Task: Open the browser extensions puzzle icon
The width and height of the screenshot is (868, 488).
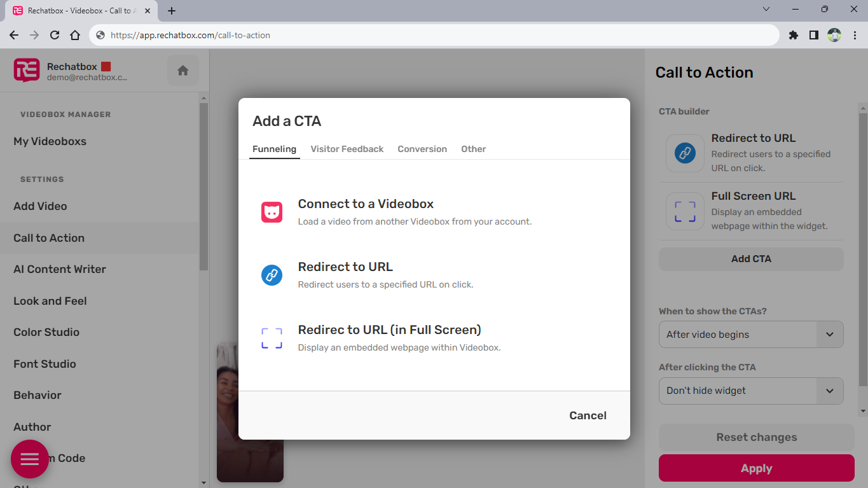Action: (793, 35)
